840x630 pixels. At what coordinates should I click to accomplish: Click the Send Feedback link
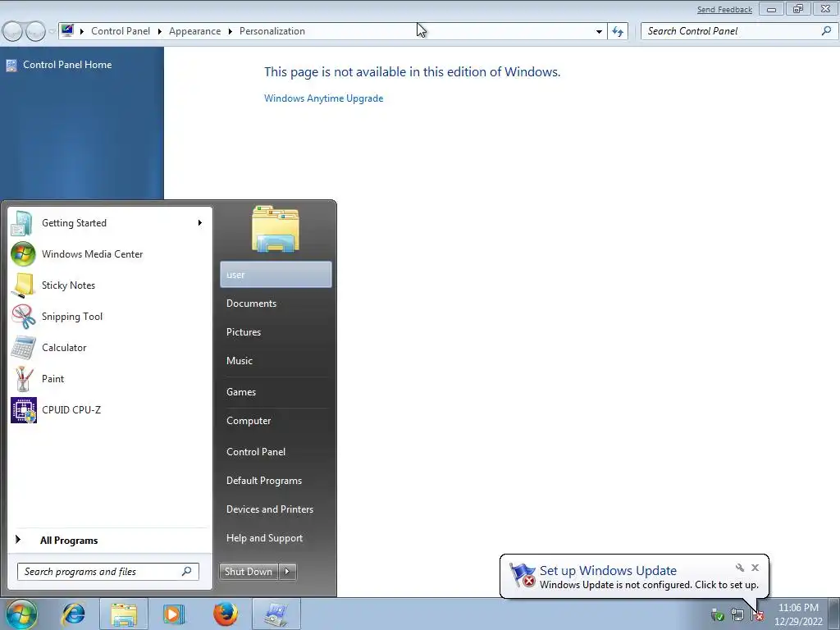(x=724, y=10)
